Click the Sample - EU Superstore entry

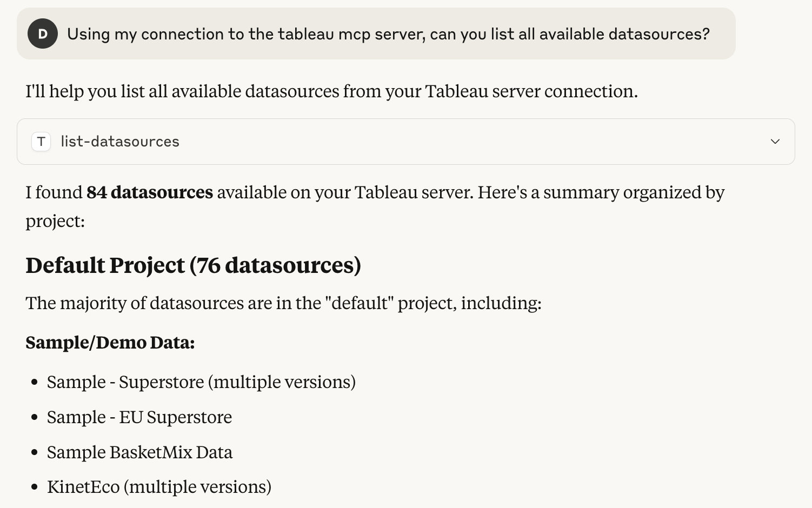(139, 417)
